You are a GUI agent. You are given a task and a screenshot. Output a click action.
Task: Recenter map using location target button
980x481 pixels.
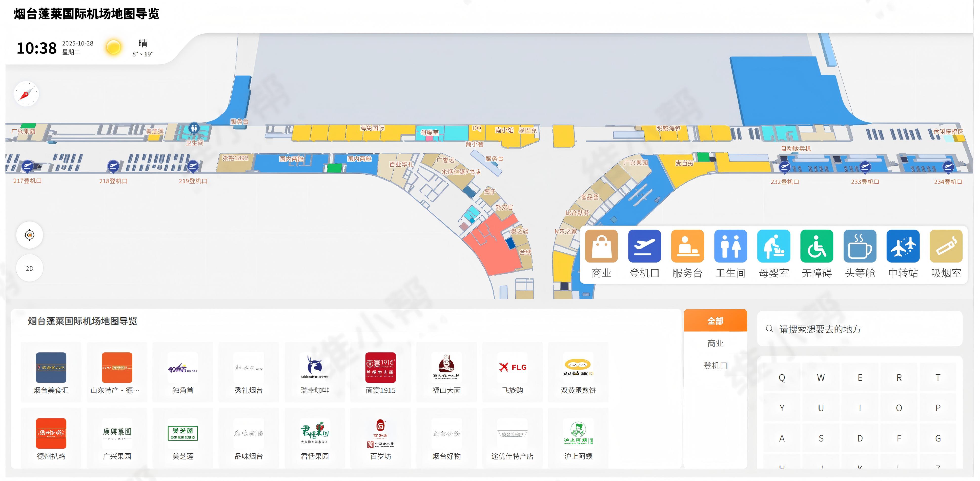pos(29,235)
